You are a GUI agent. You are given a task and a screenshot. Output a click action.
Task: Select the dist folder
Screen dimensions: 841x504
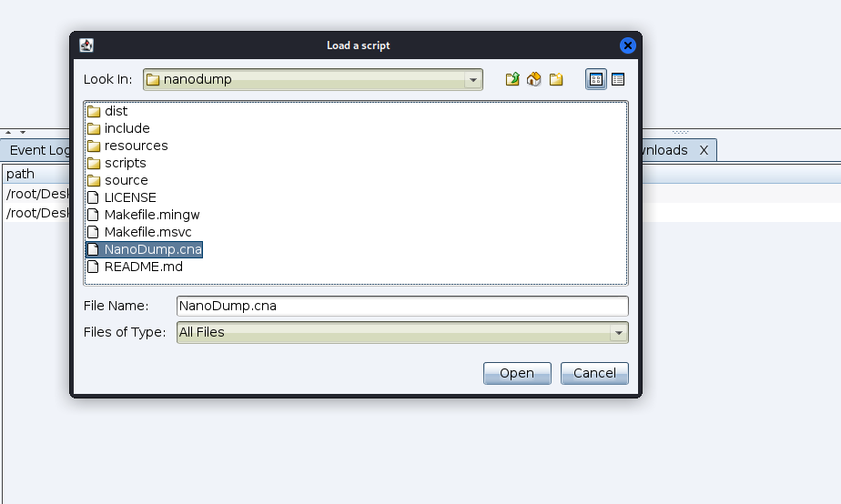(x=116, y=111)
